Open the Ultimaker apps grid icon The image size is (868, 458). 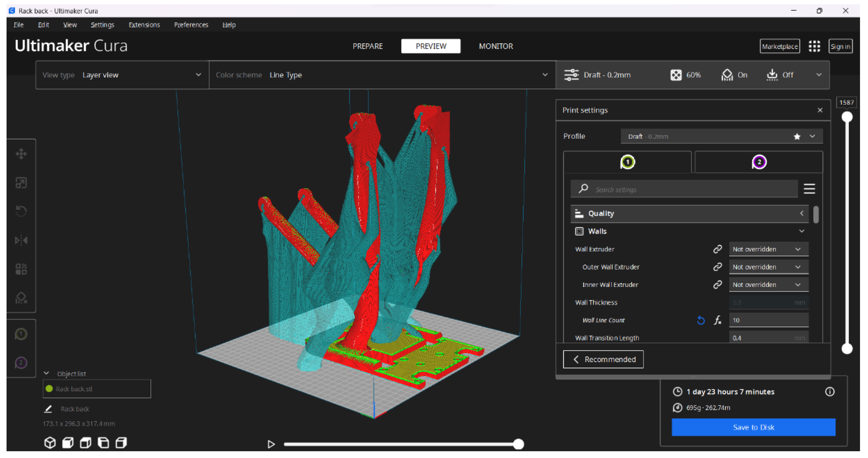[x=814, y=46]
